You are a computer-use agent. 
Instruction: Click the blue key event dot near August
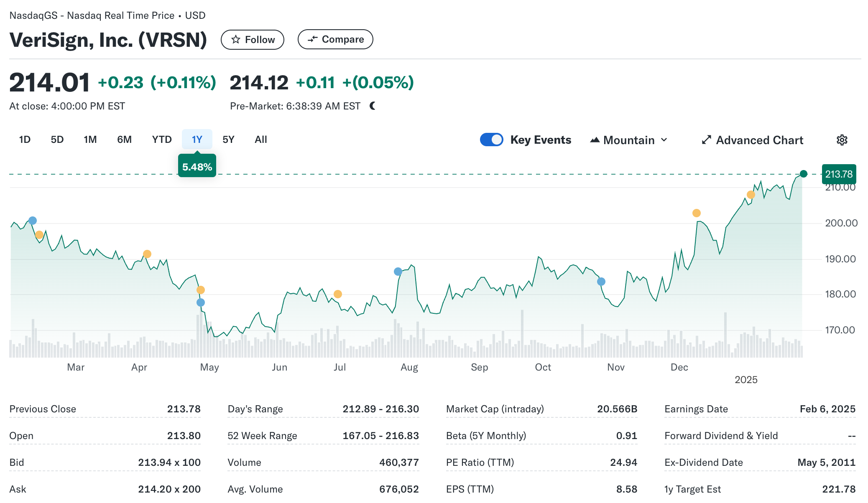click(x=398, y=272)
